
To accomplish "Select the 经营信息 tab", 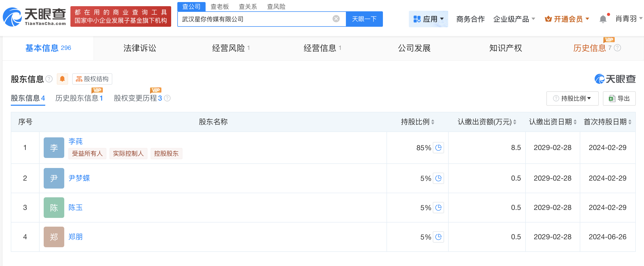I will click(x=322, y=48).
